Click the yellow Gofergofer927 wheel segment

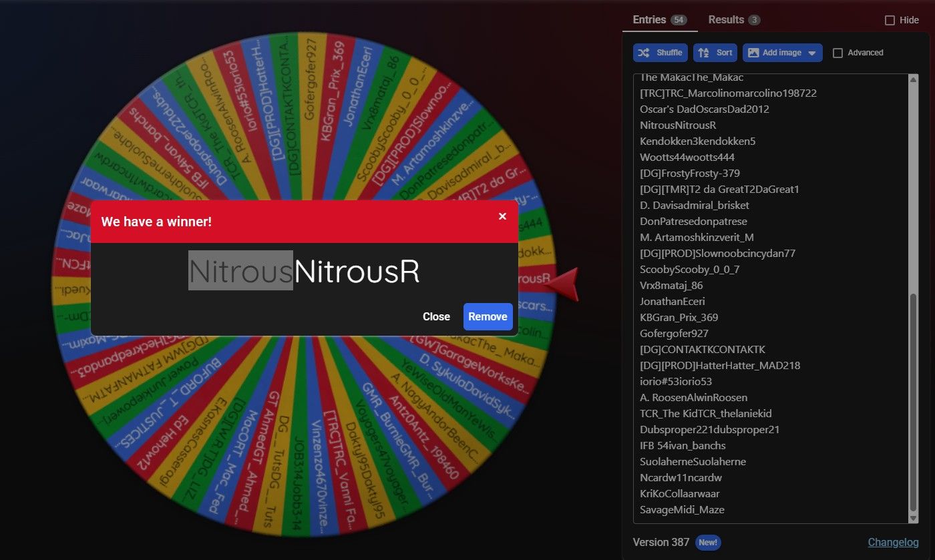point(310,80)
